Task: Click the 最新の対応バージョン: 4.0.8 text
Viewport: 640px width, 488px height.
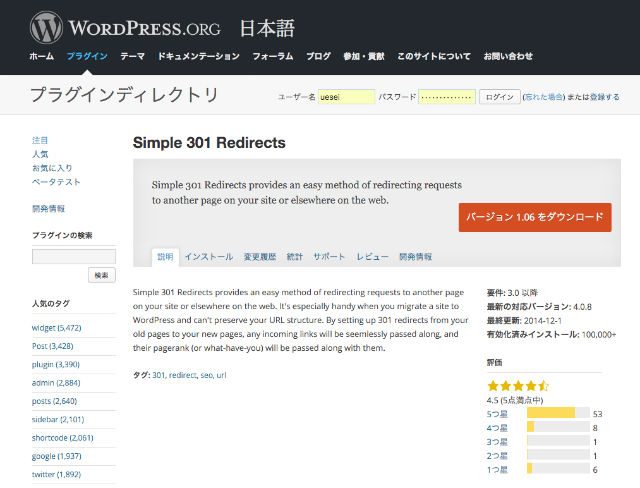Action: pyautogui.click(x=539, y=306)
